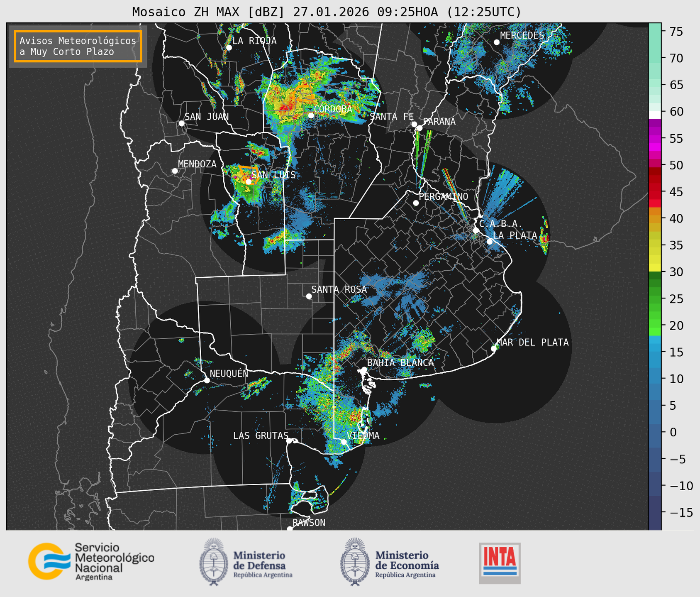Click the LA PLATA city label

515,235
